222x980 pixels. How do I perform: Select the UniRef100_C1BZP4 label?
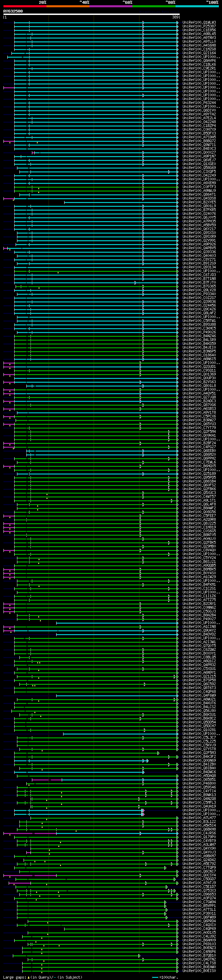pos(199,125)
